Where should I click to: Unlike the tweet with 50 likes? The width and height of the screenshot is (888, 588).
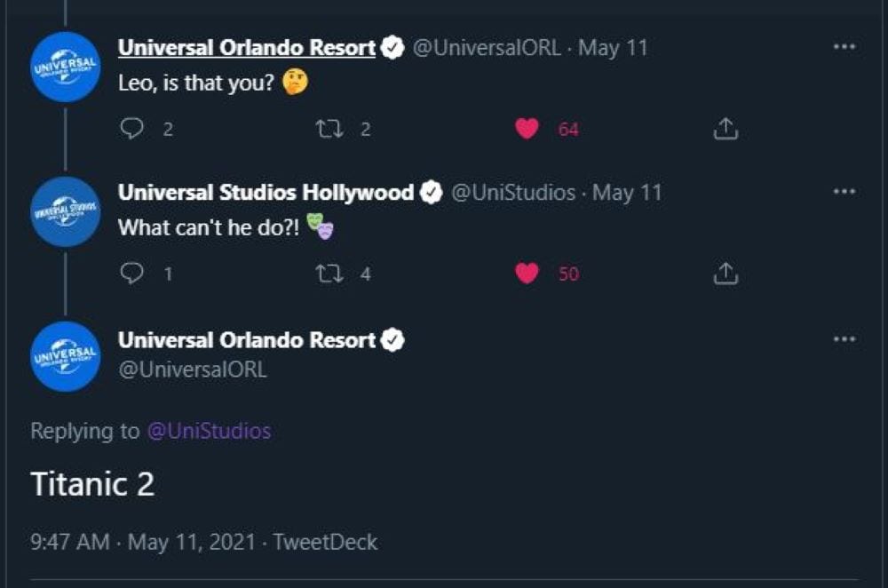(x=527, y=273)
